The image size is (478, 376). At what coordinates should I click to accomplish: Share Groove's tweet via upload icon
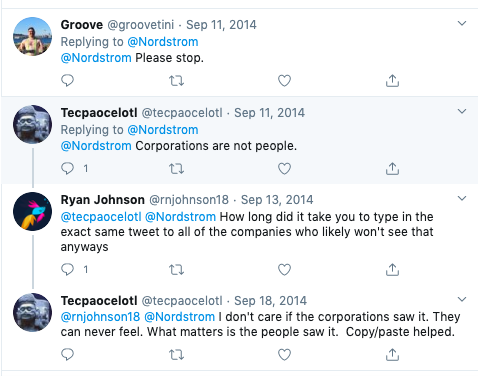click(x=392, y=81)
